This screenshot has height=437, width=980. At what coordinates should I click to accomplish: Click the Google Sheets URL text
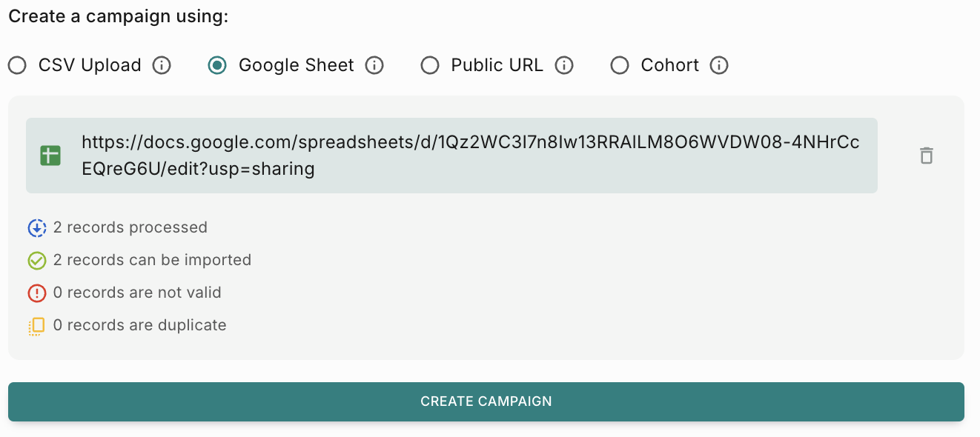click(x=470, y=156)
